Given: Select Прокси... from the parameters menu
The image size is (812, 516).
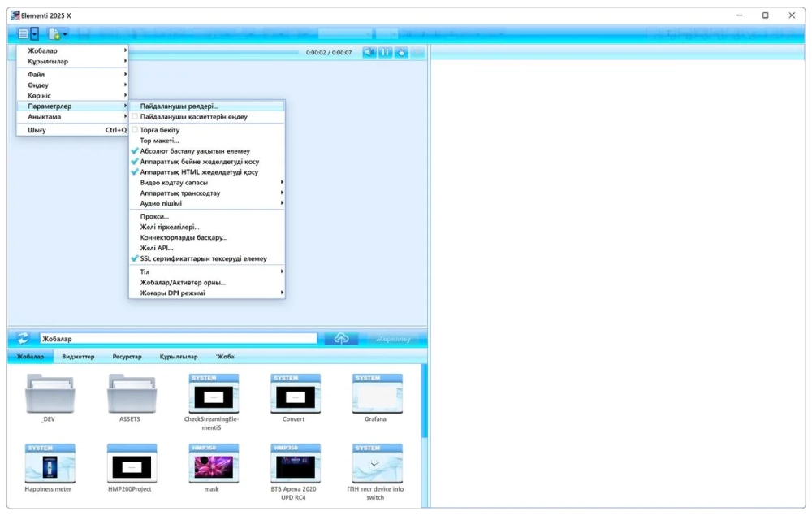Looking at the screenshot, I should tap(154, 217).
